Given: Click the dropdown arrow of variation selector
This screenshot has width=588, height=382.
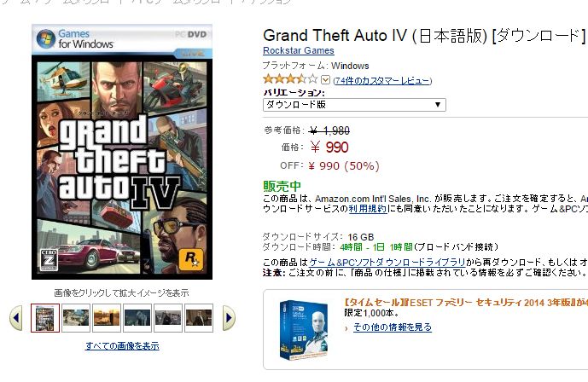Looking at the screenshot, I should click(x=437, y=105).
